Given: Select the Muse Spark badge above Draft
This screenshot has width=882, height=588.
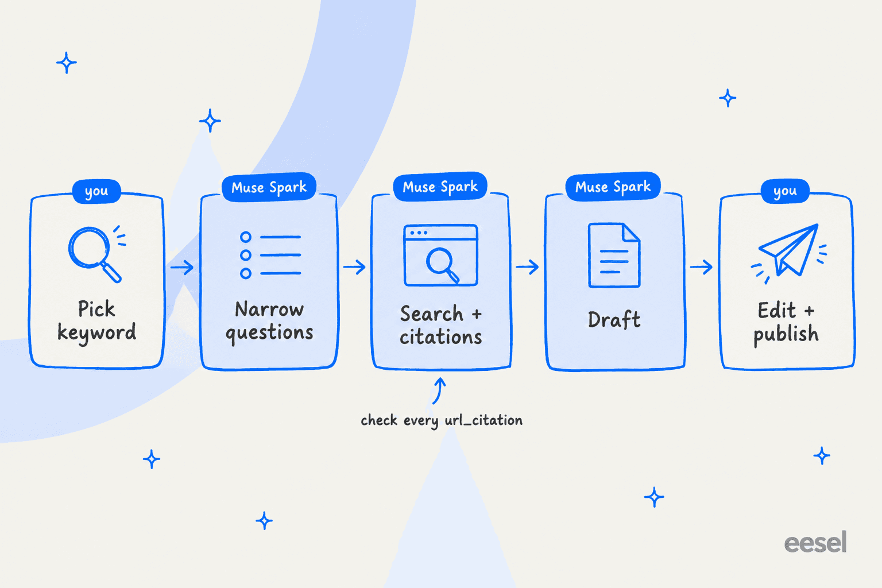Looking at the screenshot, I should pos(613,187).
